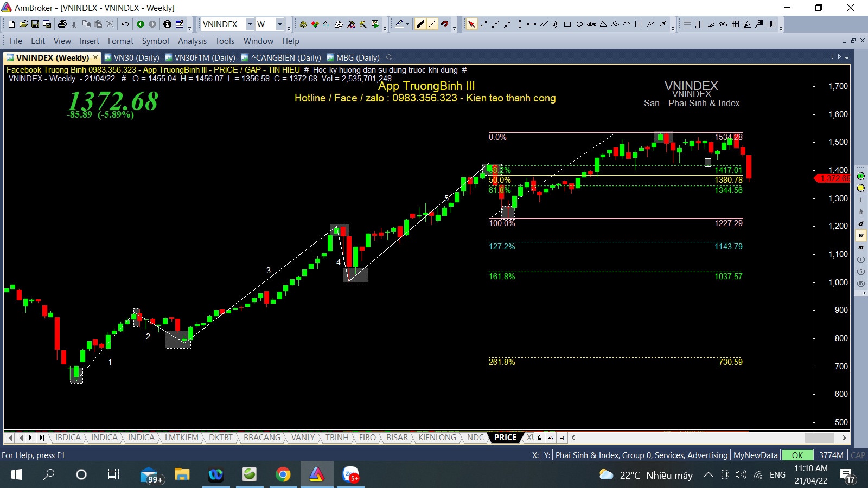The width and height of the screenshot is (868, 488).
Task: Select the vertical line drawing tool
Action: 520,24
